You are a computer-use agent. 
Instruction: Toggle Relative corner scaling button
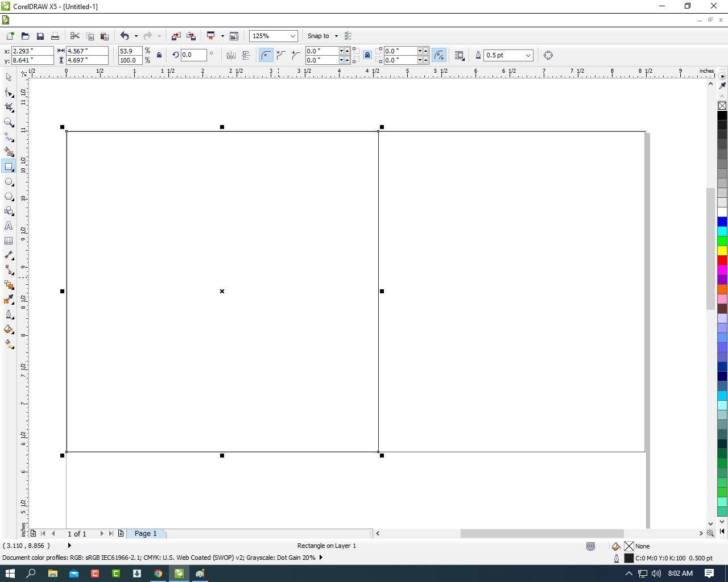(x=439, y=55)
